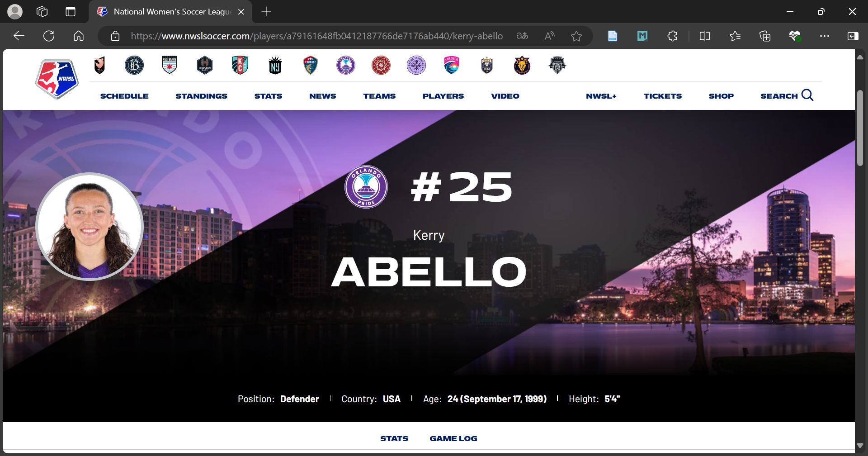
Task: Go to NWSL+ link
Action: tap(601, 96)
